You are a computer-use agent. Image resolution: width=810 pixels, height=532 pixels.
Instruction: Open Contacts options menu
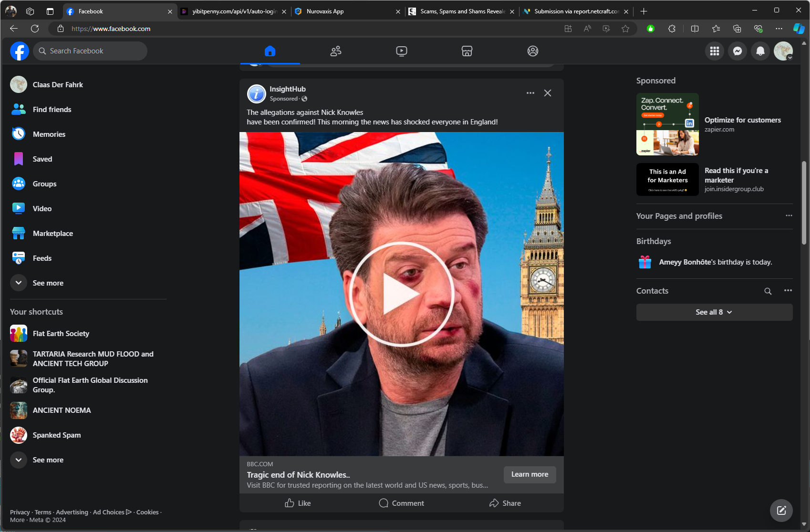click(788, 291)
